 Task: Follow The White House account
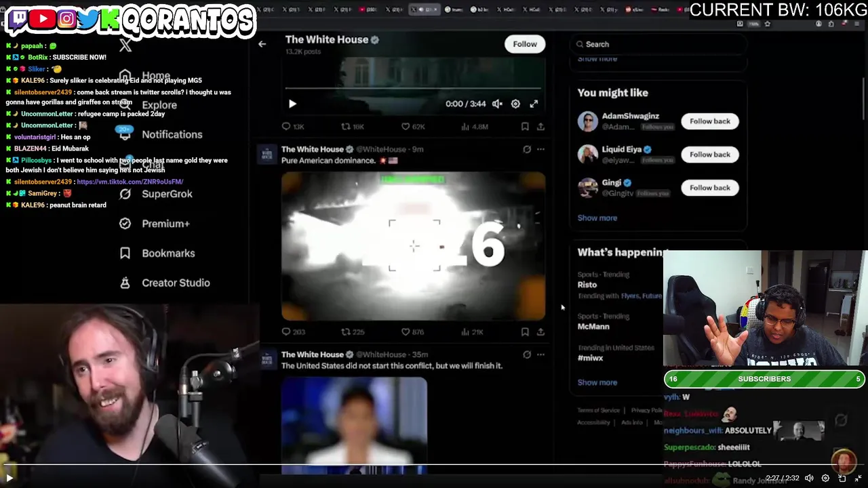pos(525,44)
